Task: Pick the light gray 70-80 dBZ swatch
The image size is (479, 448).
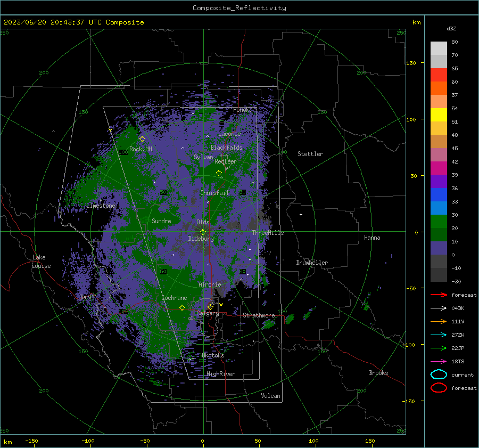Action: coord(439,48)
